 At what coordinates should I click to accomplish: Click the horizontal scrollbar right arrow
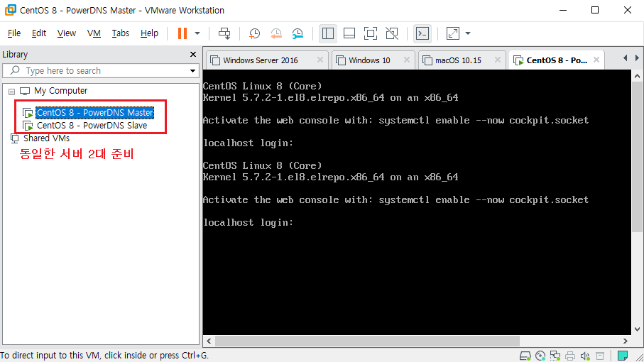coord(626,341)
